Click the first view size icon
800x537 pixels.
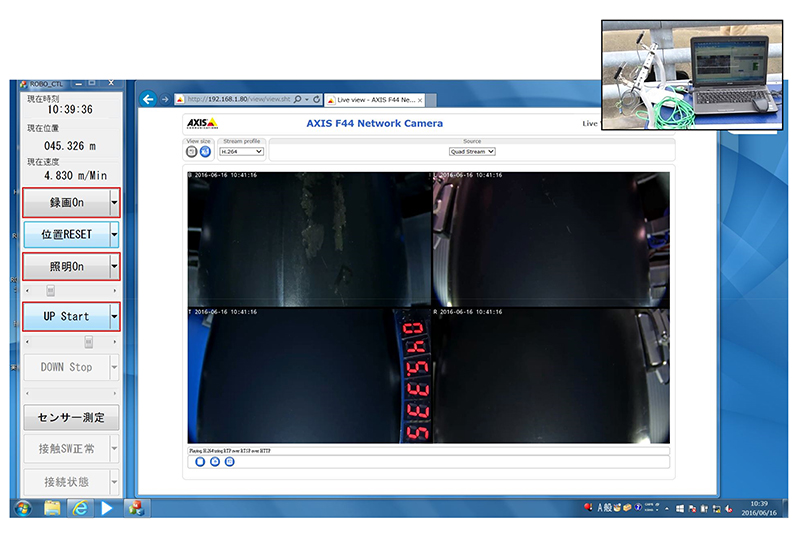191,152
